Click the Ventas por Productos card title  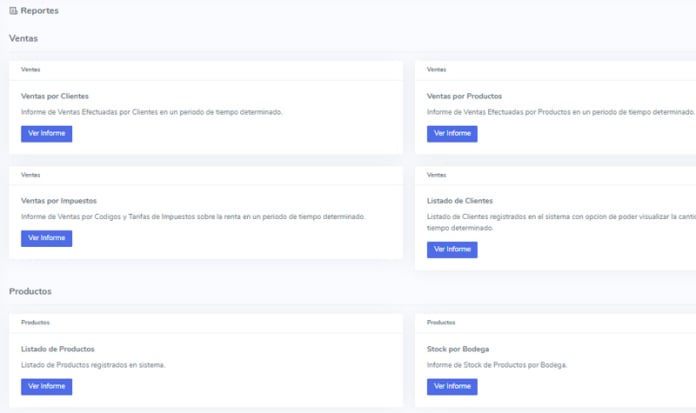pos(462,96)
